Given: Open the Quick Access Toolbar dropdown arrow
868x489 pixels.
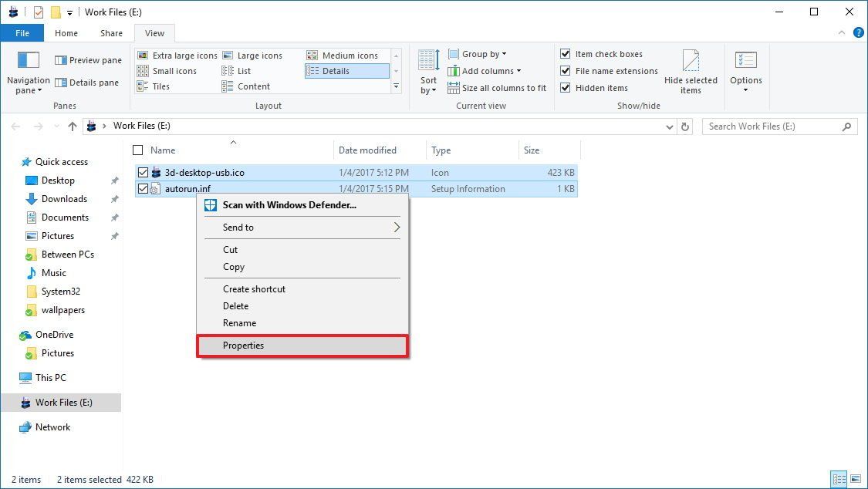Looking at the screenshot, I should pos(69,12).
